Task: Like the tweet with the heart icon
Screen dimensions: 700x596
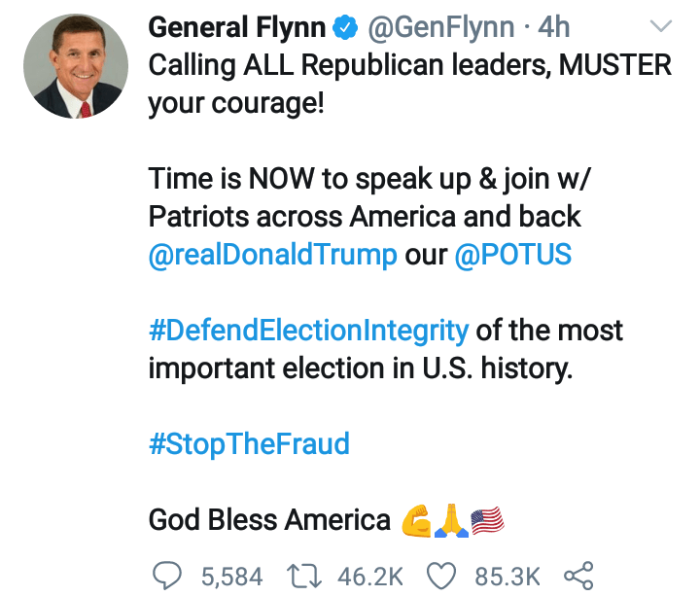Action: point(443,576)
